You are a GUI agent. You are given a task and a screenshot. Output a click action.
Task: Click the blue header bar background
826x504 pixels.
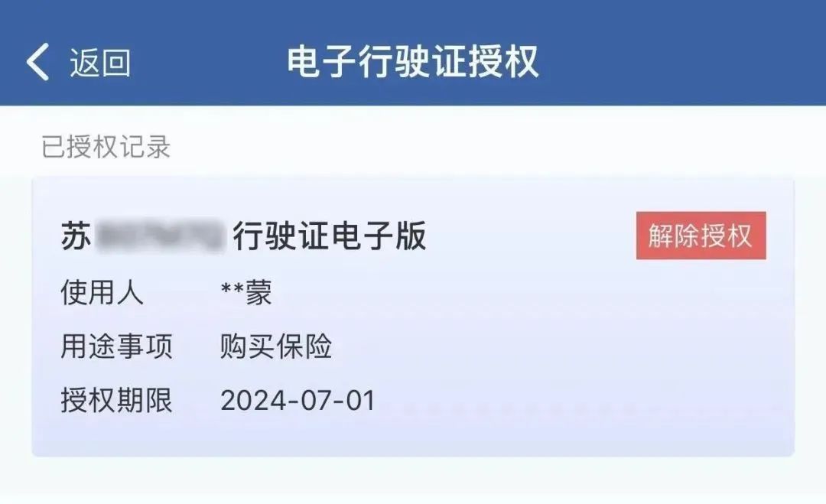[685, 53]
